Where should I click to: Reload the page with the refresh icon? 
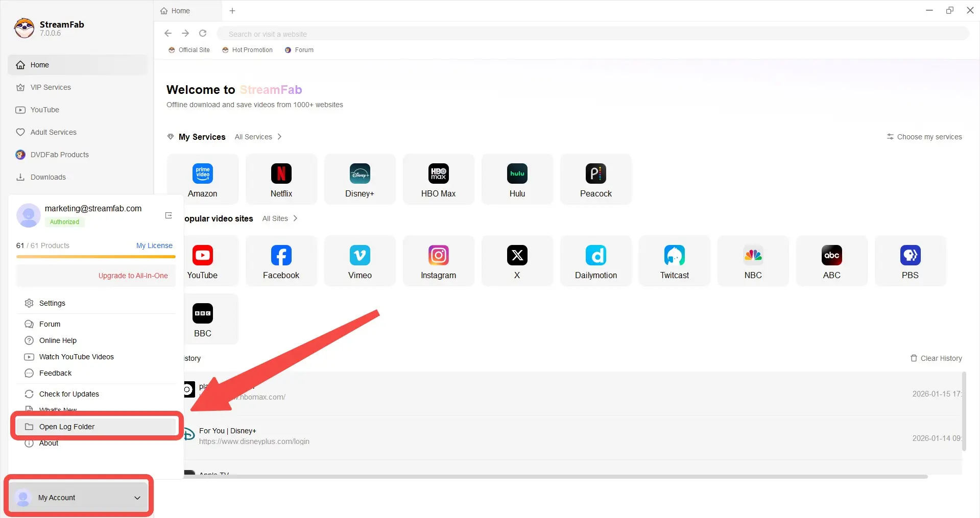(x=203, y=33)
